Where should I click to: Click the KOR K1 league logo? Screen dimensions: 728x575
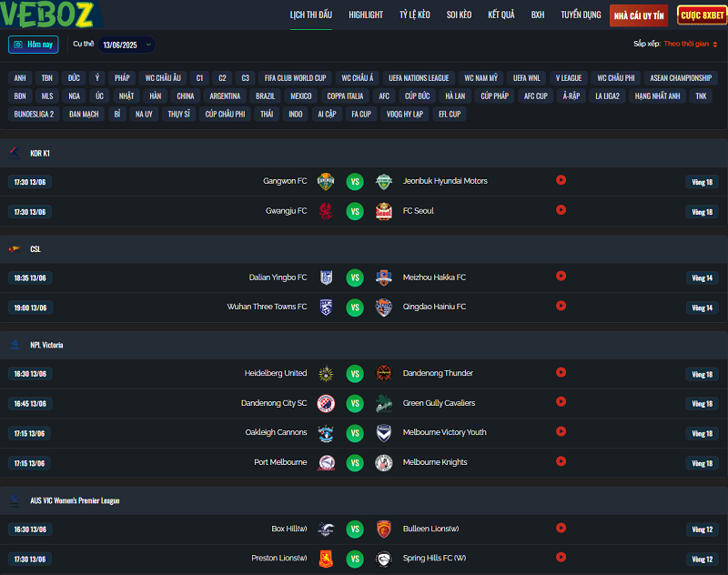point(15,153)
